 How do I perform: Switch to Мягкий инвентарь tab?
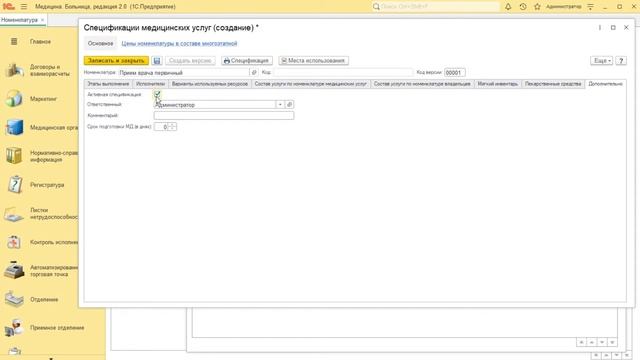498,84
